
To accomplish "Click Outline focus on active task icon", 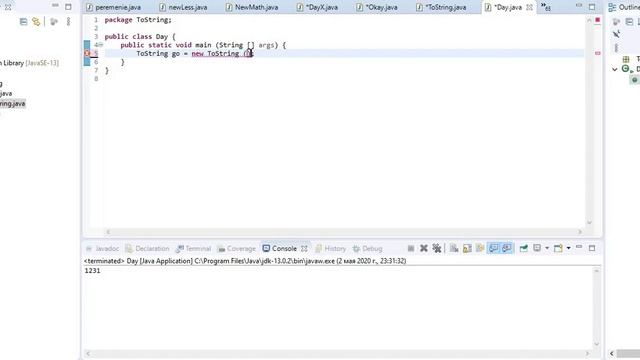I will pos(617,22).
